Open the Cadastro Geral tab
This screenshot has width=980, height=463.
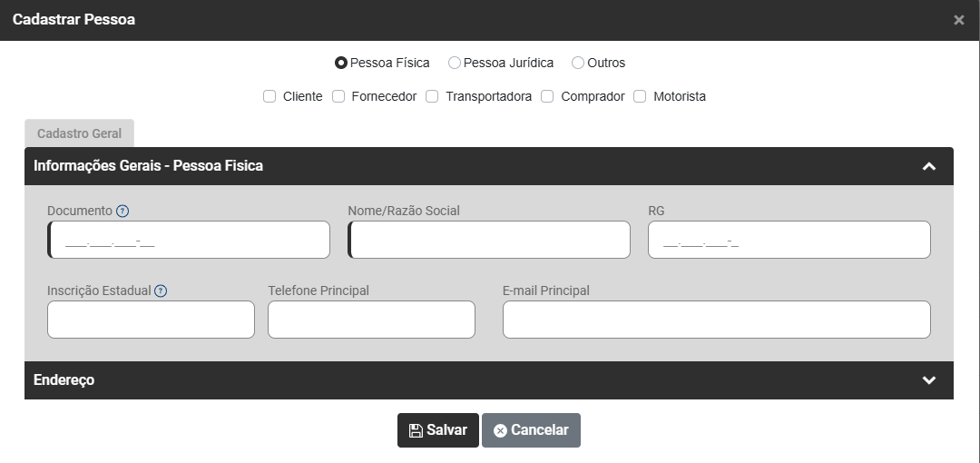(79, 133)
